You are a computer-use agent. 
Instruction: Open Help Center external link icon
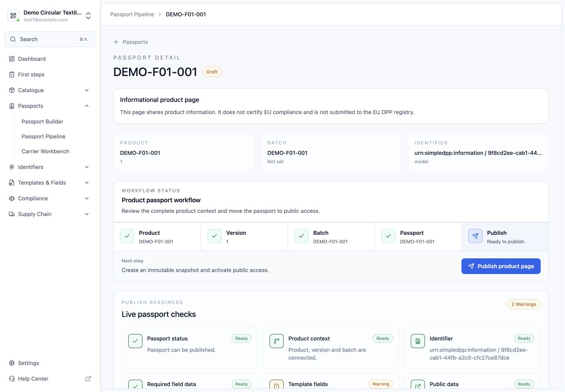click(88, 379)
